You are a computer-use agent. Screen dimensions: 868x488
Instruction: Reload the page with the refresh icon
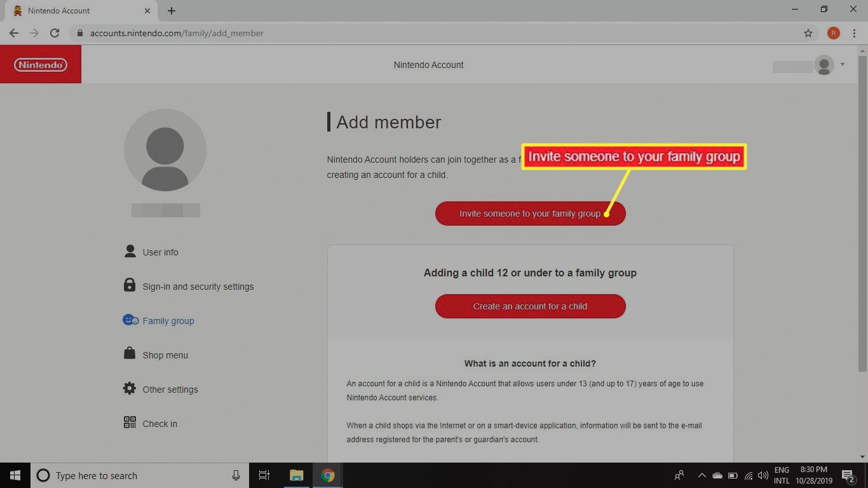coord(55,33)
